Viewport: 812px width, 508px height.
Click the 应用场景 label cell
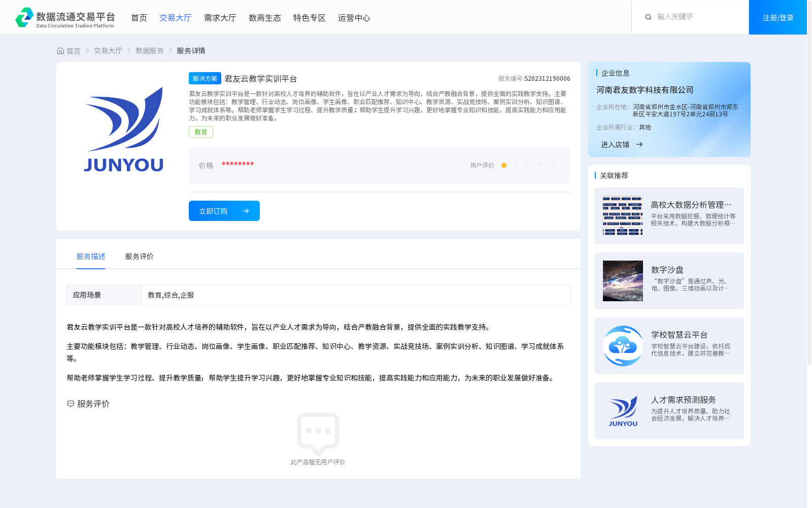(104, 295)
